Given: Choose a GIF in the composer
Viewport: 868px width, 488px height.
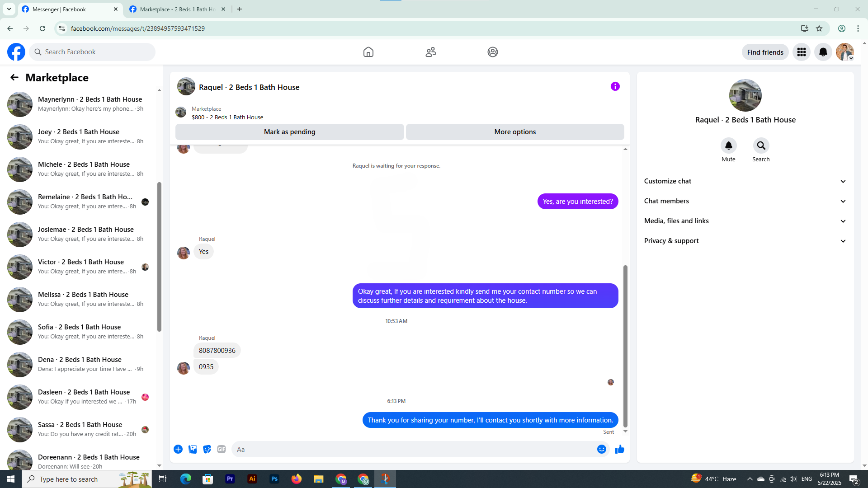Looking at the screenshot, I should (x=222, y=449).
